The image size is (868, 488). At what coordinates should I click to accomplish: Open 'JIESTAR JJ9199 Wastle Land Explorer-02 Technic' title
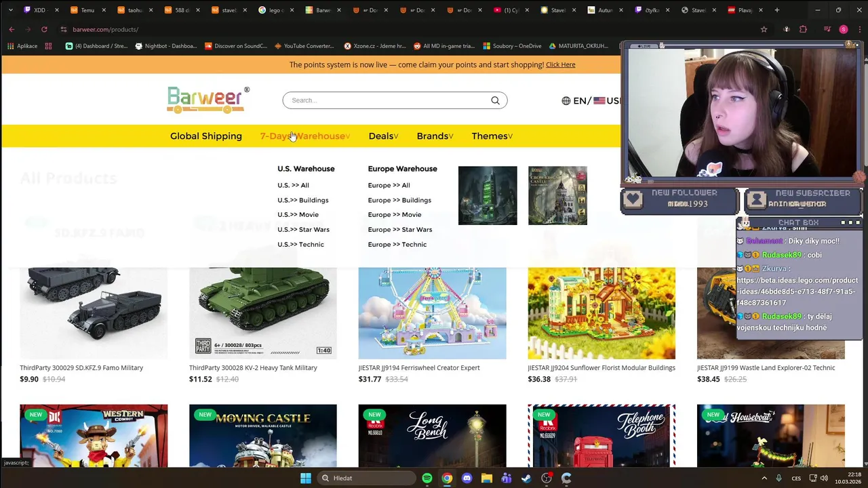(x=766, y=368)
